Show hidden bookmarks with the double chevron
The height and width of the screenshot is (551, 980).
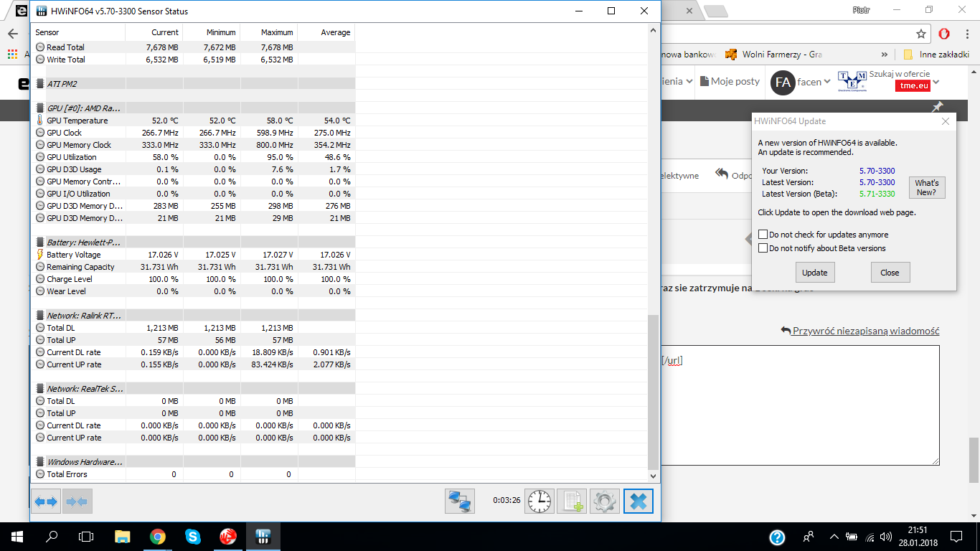click(x=885, y=55)
